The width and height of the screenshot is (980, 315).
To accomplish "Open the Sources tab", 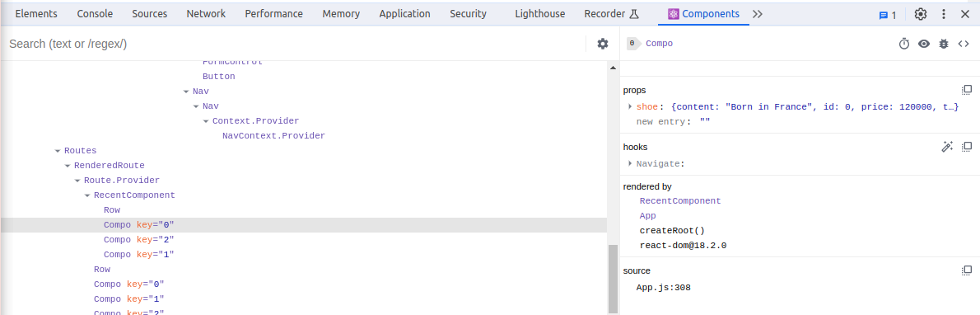I will point(149,14).
